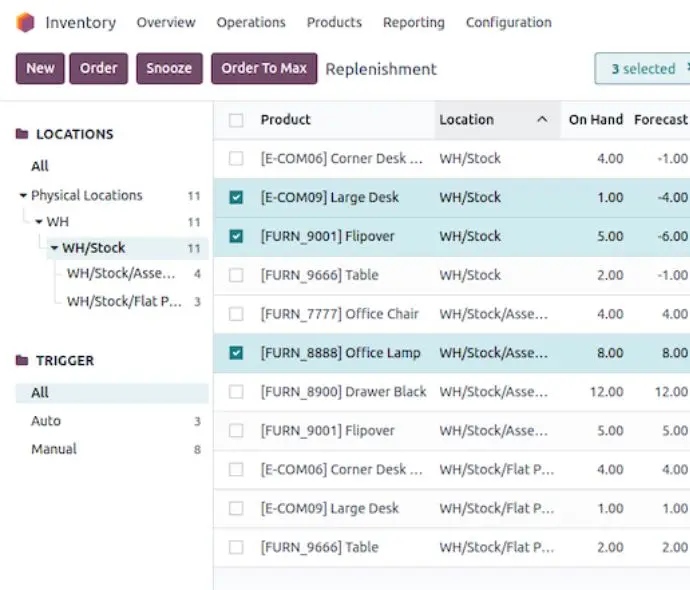Sort by On Hand column header
The image size is (690, 590).
click(x=596, y=120)
